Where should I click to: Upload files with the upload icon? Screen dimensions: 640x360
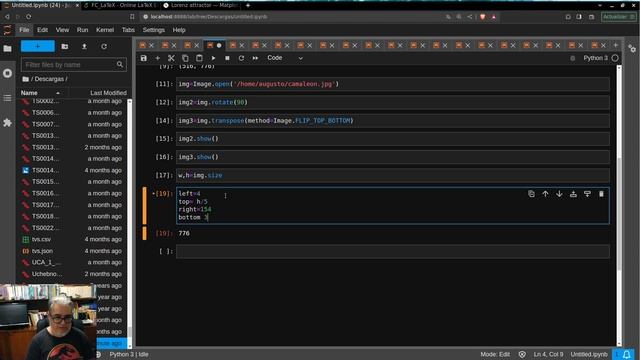click(84, 47)
